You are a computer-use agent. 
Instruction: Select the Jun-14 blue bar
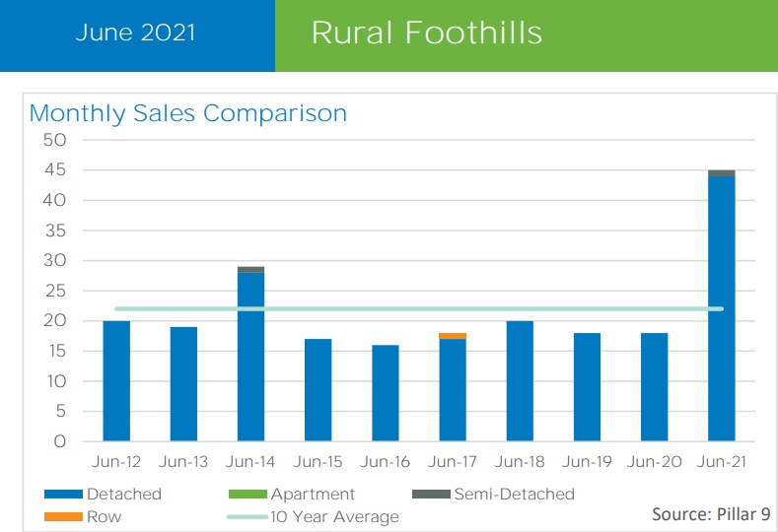click(250, 357)
